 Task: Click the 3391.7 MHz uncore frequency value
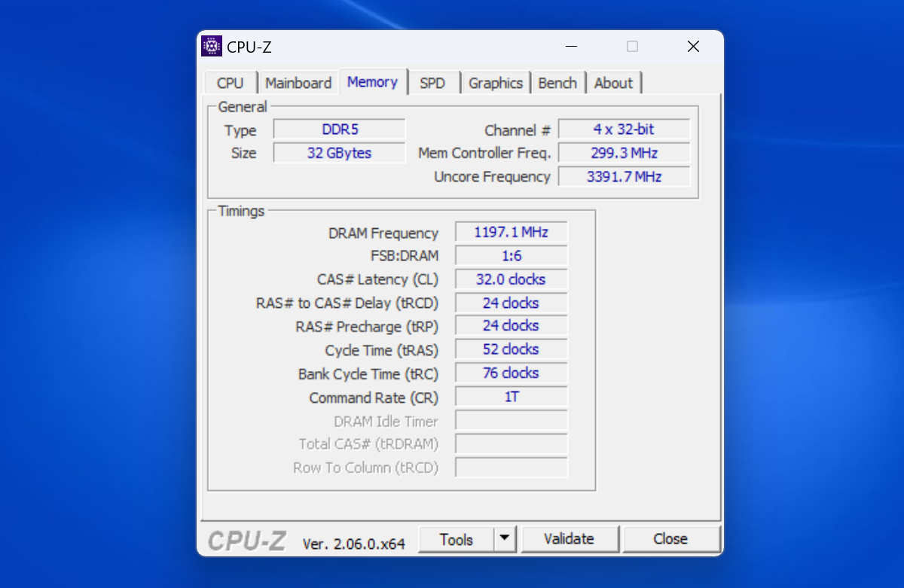625,177
